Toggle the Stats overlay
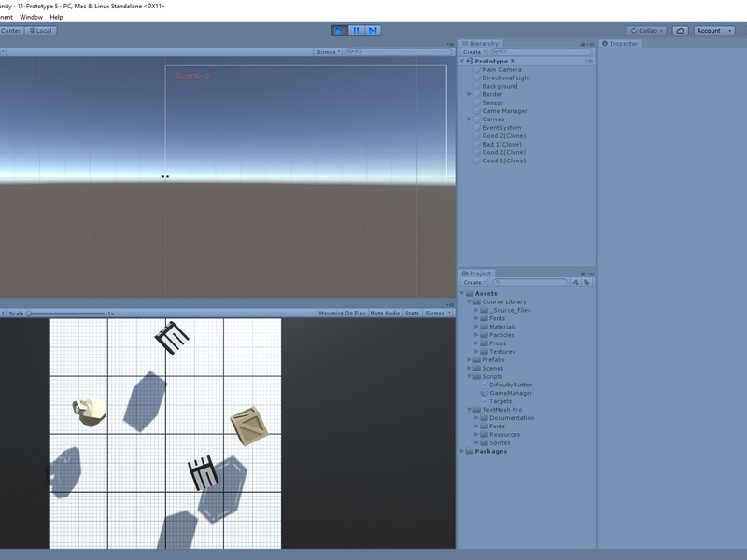 (x=412, y=313)
